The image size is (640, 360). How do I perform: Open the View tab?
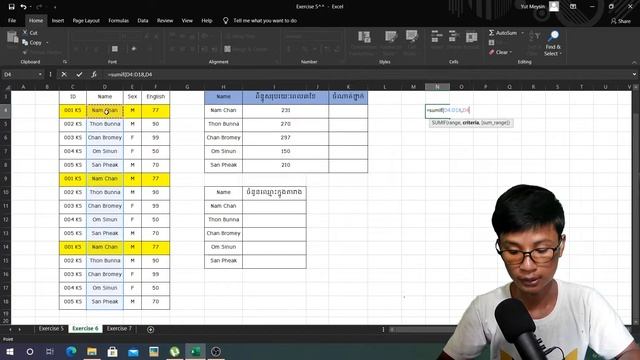(x=187, y=20)
